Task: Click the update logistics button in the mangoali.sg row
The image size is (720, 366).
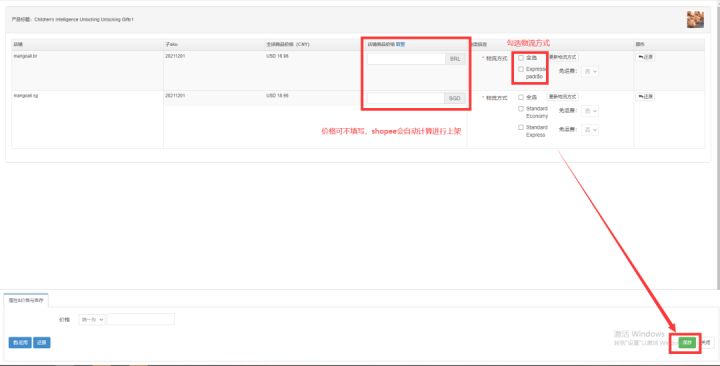Action: point(562,97)
